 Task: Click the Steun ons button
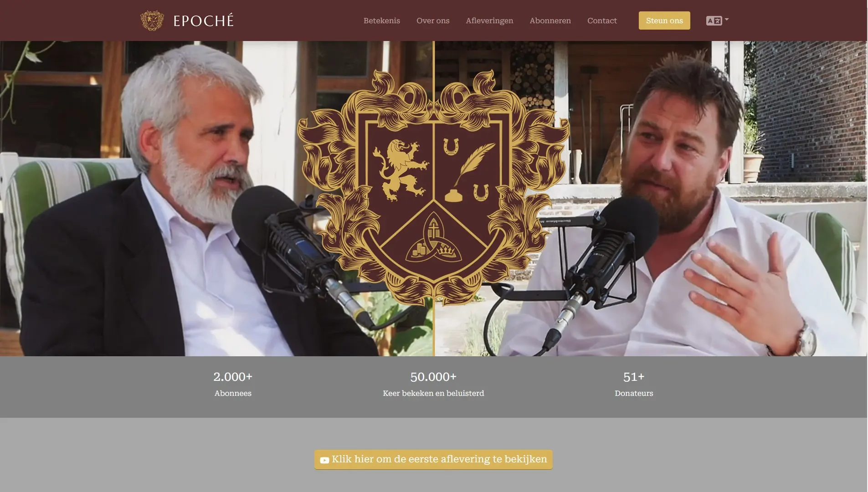point(664,20)
